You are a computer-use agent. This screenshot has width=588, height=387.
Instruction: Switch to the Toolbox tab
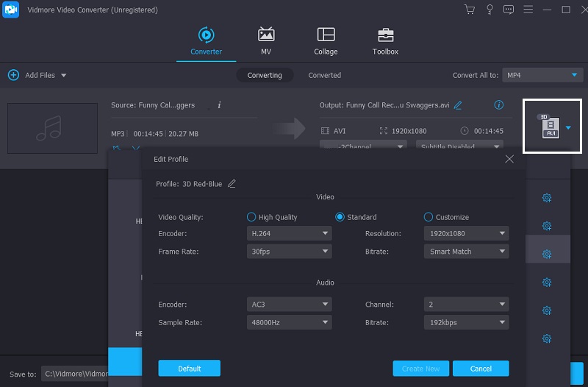click(x=385, y=41)
